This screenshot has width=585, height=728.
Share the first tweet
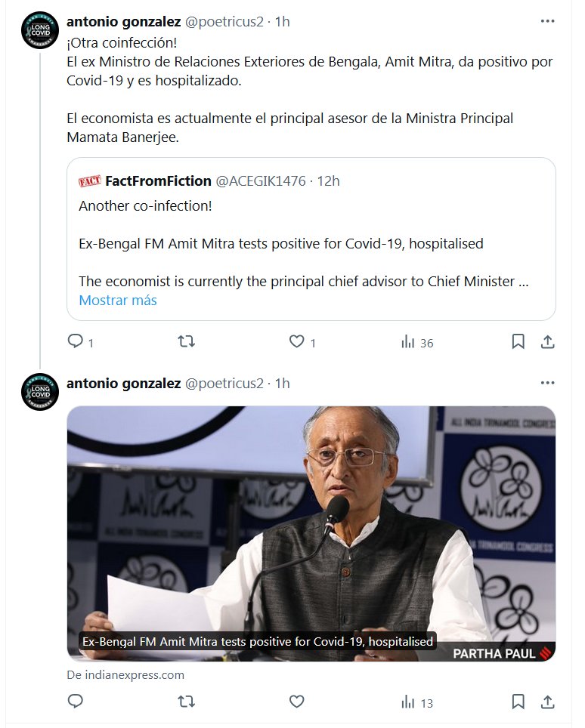(x=547, y=342)
